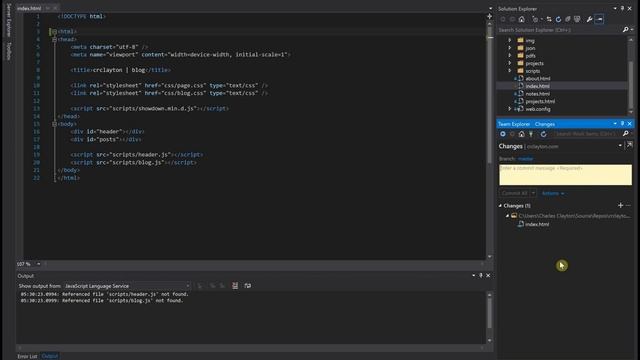Expand the json folder

pos(510,48)
